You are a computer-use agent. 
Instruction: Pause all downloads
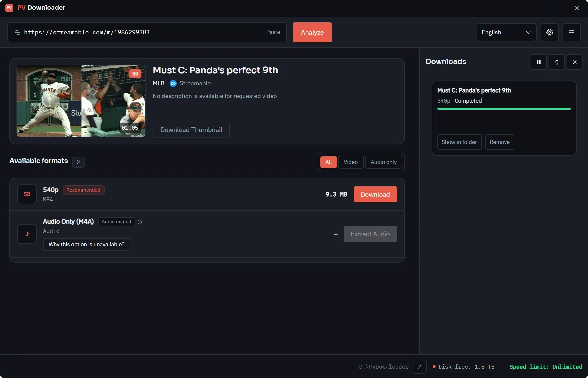pos(539,62)
